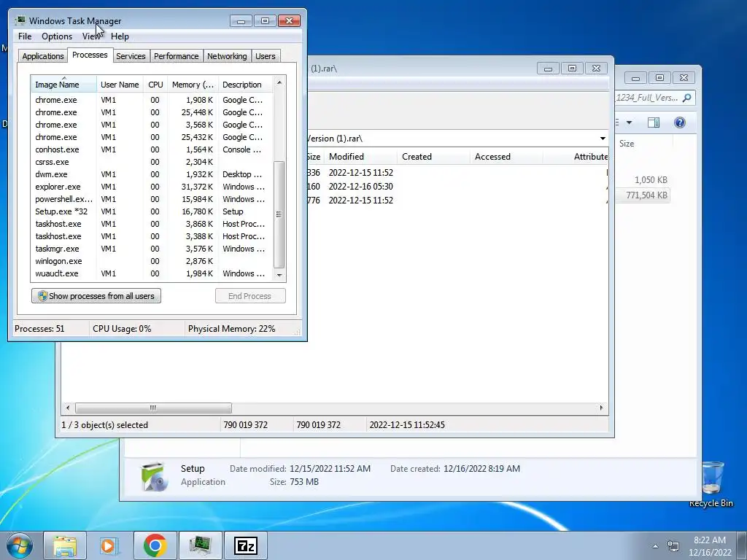Switch to Google Chrome taskbar icon
The image size is (747, 560).
(155, 545)
